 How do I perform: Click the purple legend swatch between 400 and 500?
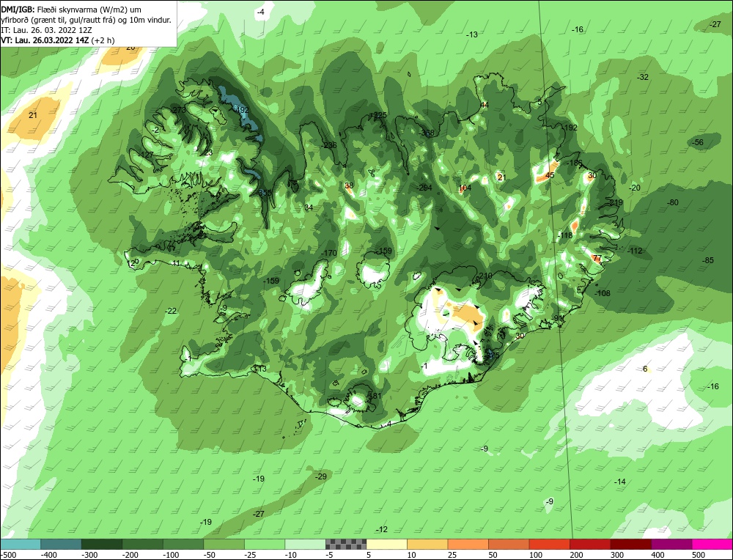tap(671, 545)
